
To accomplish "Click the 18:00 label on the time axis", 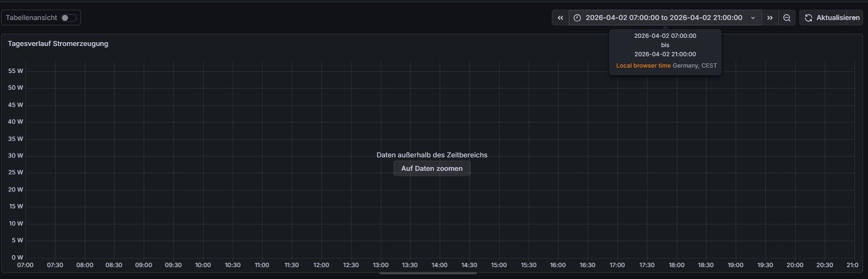I will (676, 265).
